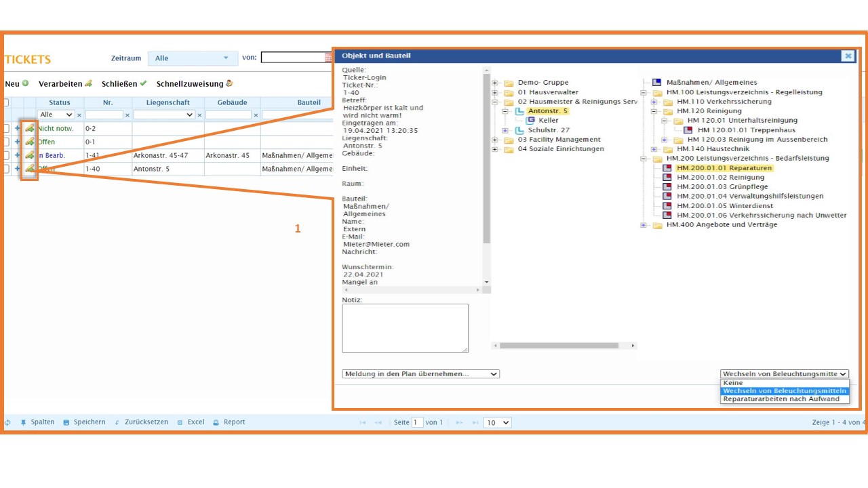Clear the Gebäude filter with its x
Viewport: 868px width, 488px height.
(256, 115)
